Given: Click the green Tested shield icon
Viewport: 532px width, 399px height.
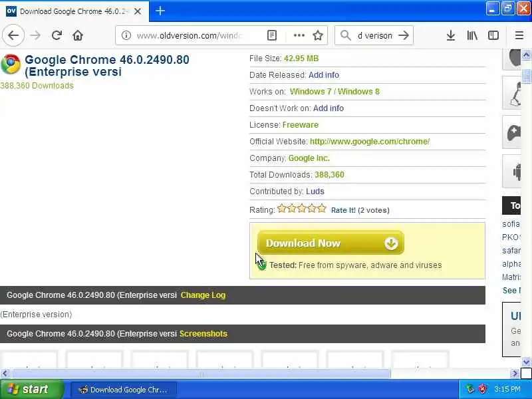Looking at the screenshot, I should point(262,265).
